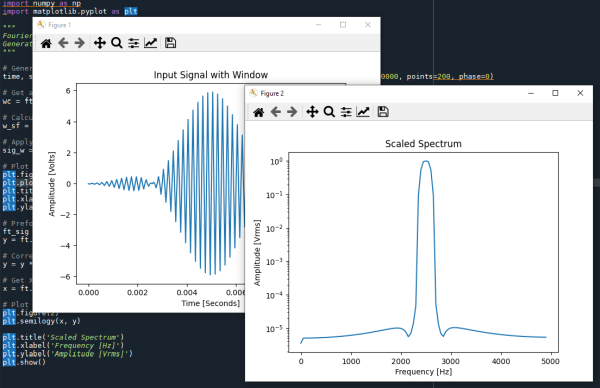Click code line plt.title('Scaled Spectrum')

(63, 337)
